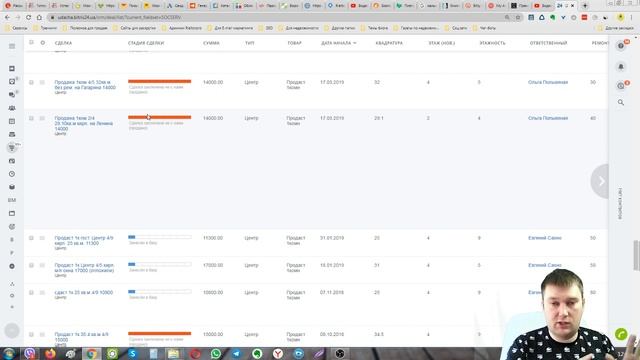Open the deal ending with 17000 (отложили)

click(x=84, y=268)
